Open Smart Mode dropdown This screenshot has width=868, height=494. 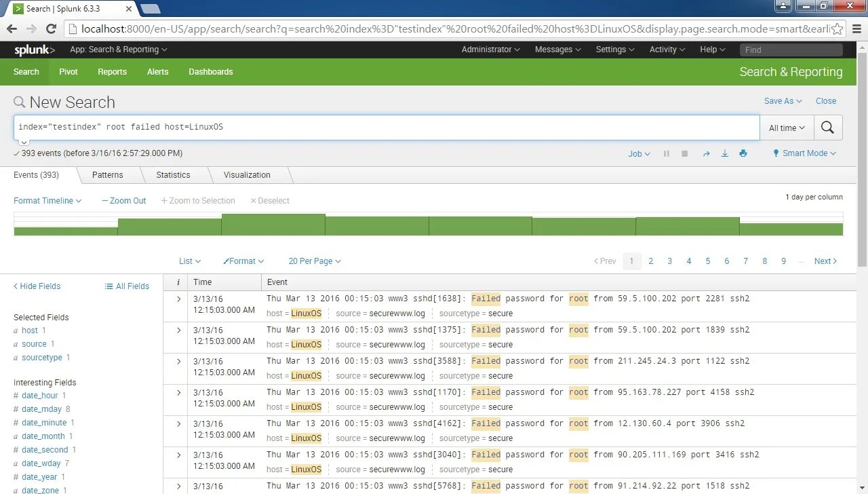(804, 153)
